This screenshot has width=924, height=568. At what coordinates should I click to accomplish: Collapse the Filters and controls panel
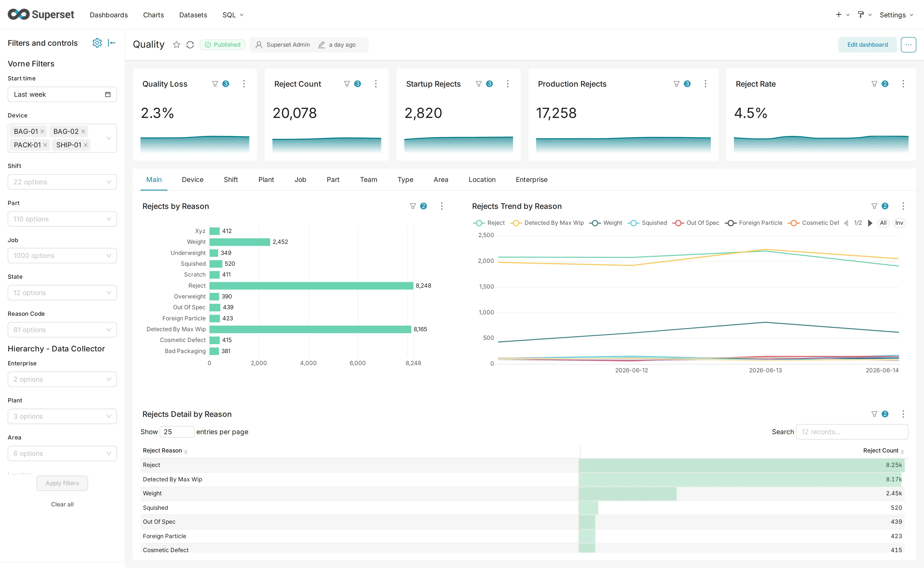coord(111,43)
